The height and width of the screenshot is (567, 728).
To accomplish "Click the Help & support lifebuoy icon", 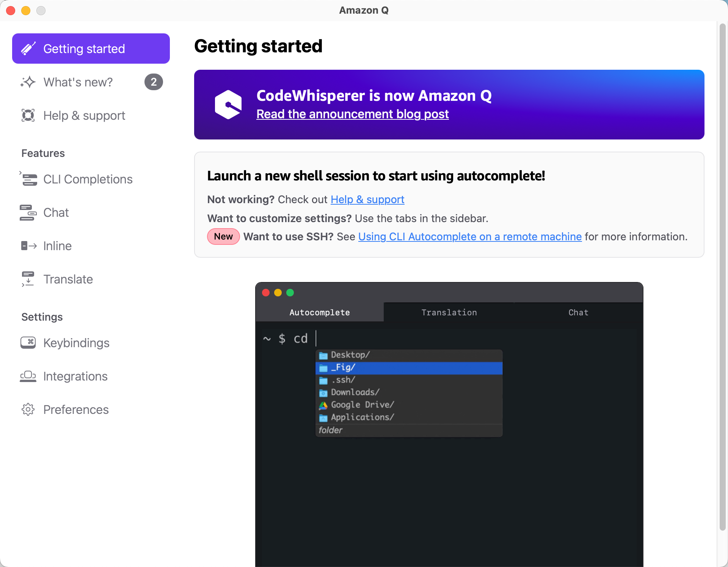I will click(28, 115).
